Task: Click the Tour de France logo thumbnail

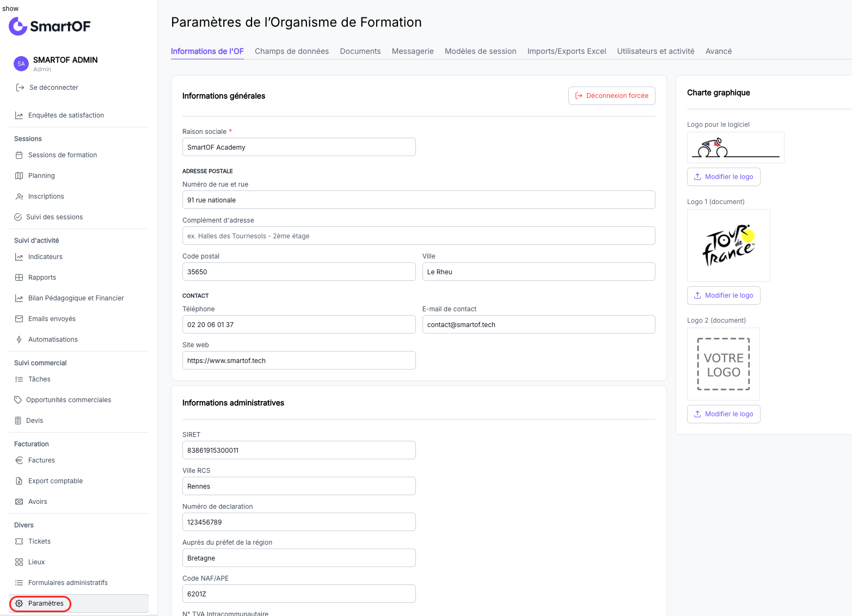Action: [x=728, y=245]
